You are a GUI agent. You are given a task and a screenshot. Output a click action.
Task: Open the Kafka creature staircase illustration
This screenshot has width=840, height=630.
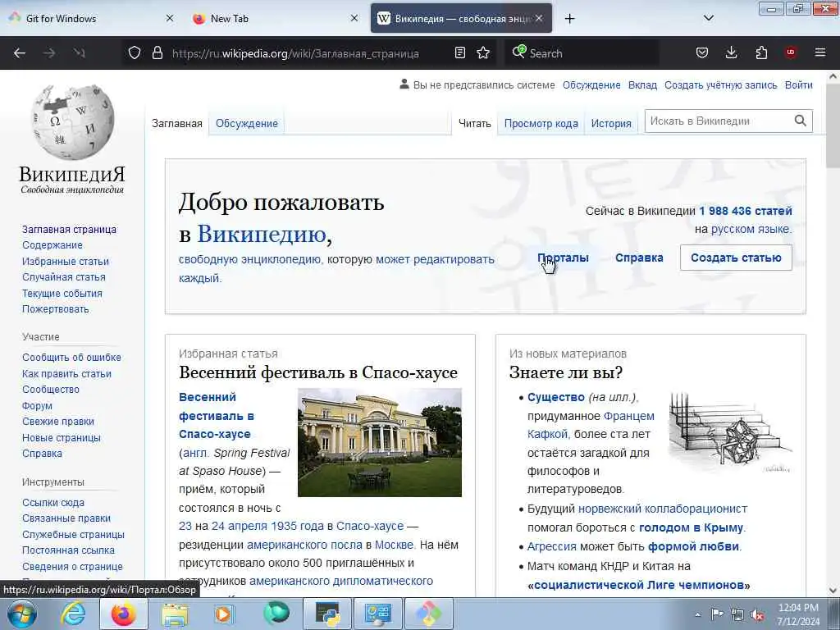(x=730, y=431)
